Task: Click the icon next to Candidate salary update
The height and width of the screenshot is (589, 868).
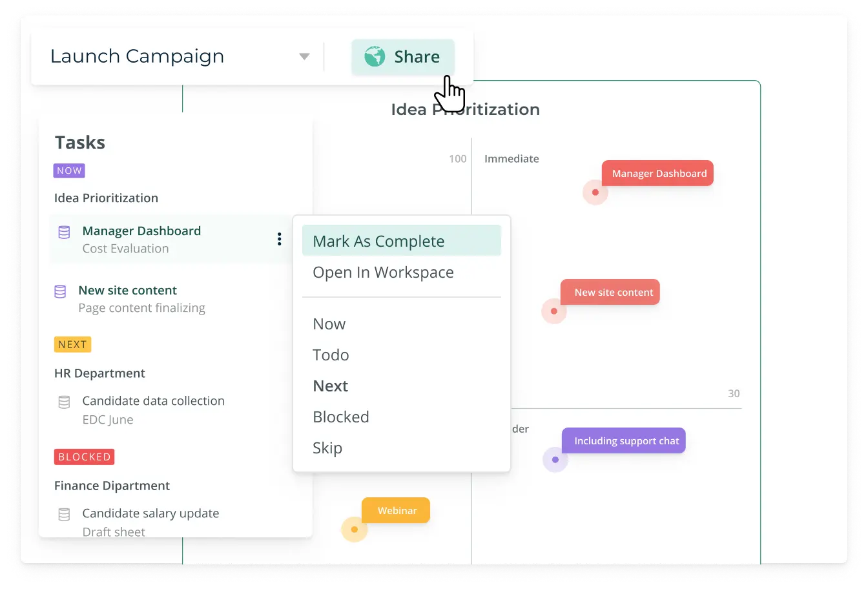Action: (64, 515)
